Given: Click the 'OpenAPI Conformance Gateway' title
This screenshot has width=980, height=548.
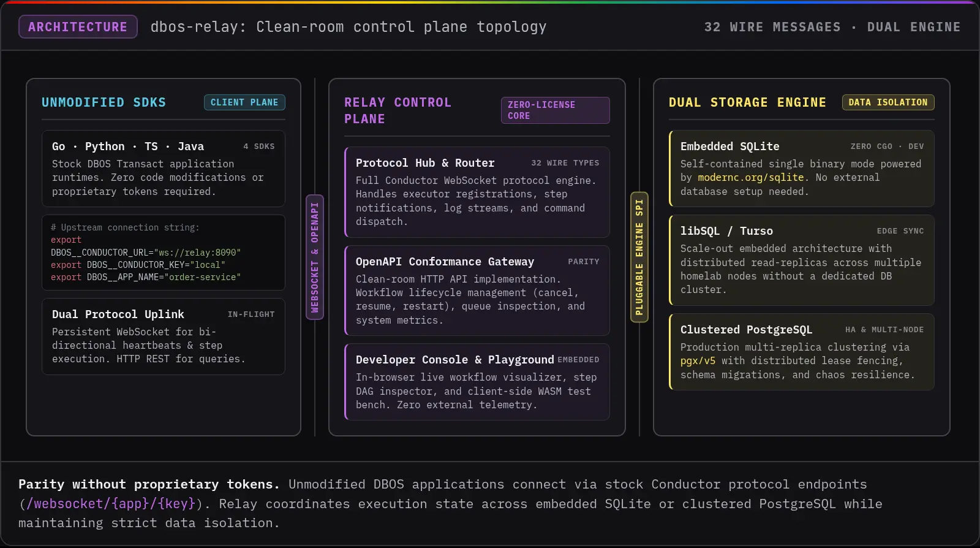Looking at the screenshot, I should pos(445,262).
